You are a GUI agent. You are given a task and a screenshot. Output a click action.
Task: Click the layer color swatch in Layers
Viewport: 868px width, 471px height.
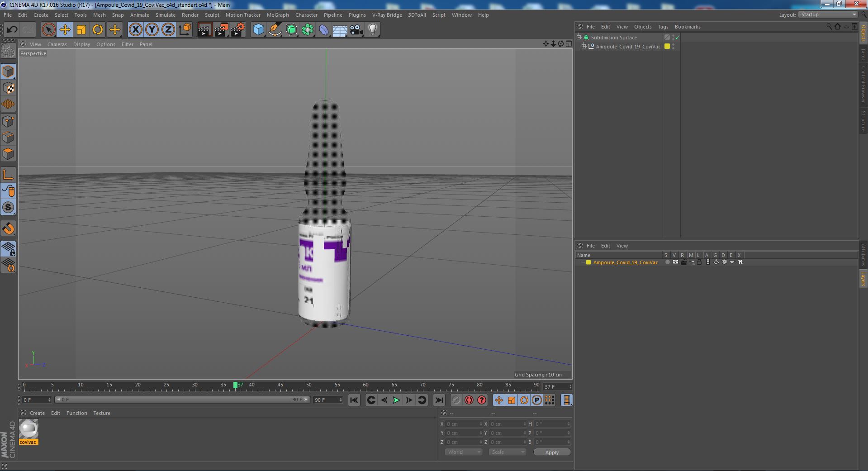pos(588,262)
